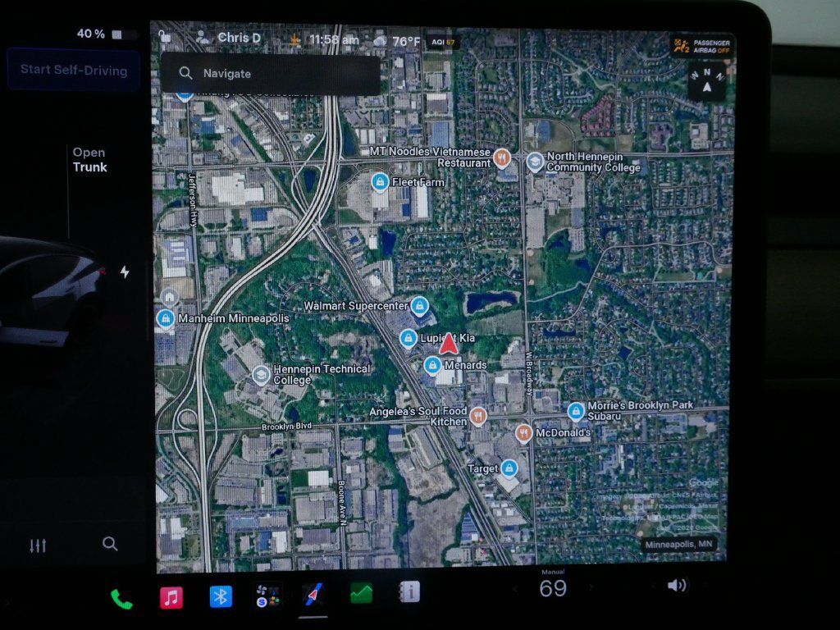Screen dimensions: 840x630
Task: Open the pinwheel app launcher icon
Action: tap(267, 596)
